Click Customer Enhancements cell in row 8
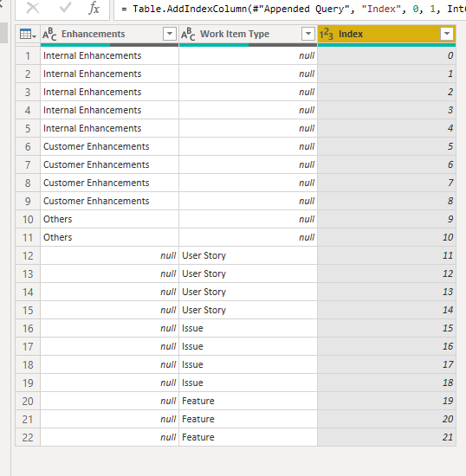 (x=109, y=183)
